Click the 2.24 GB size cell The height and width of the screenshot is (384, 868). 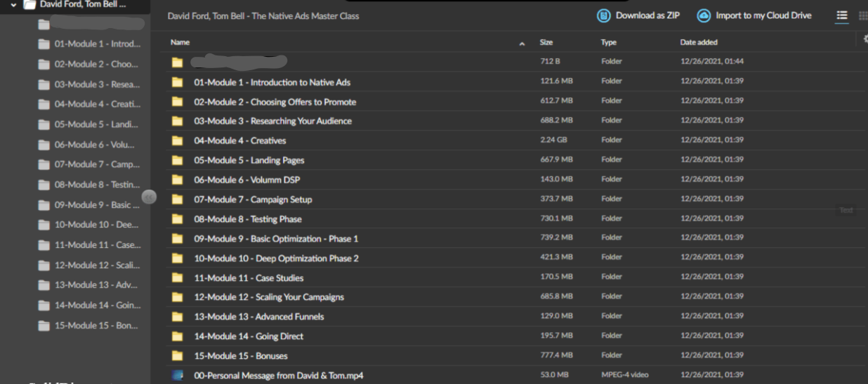tap(553, 140)
